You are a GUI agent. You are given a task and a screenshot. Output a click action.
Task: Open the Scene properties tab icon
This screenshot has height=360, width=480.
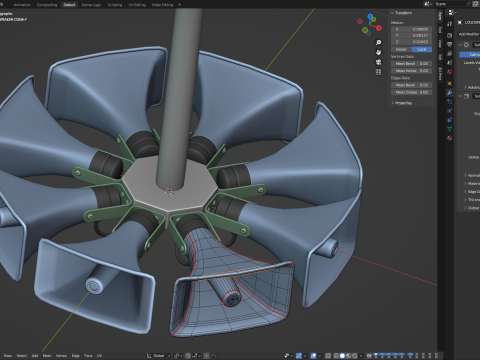450,63
